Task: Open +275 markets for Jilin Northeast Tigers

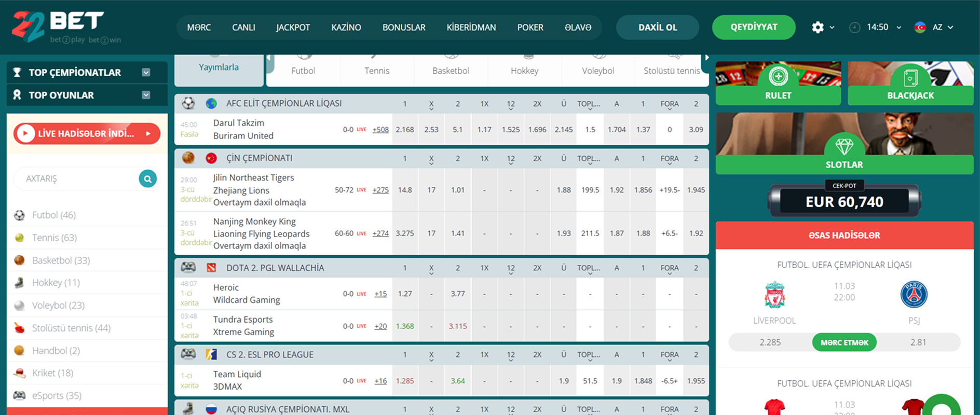Action: tap(380, 190)
